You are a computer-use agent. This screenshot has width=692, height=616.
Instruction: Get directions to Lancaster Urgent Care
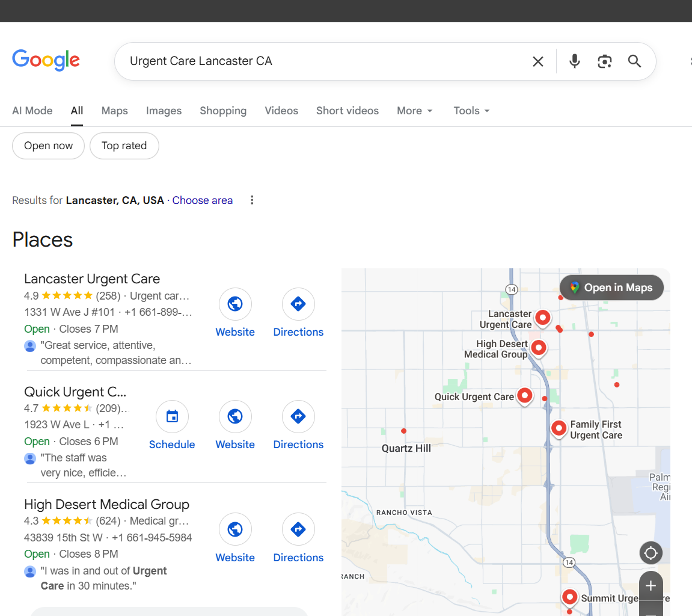coord(298,304)
